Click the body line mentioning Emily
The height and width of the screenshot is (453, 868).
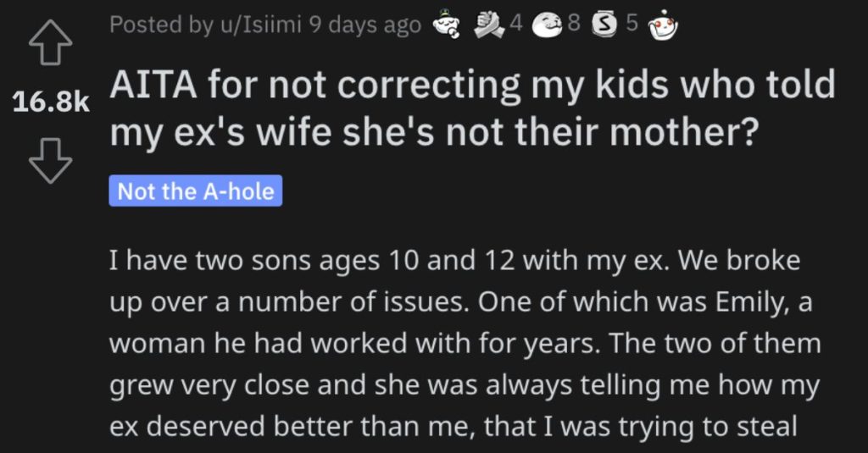(460, 302)
